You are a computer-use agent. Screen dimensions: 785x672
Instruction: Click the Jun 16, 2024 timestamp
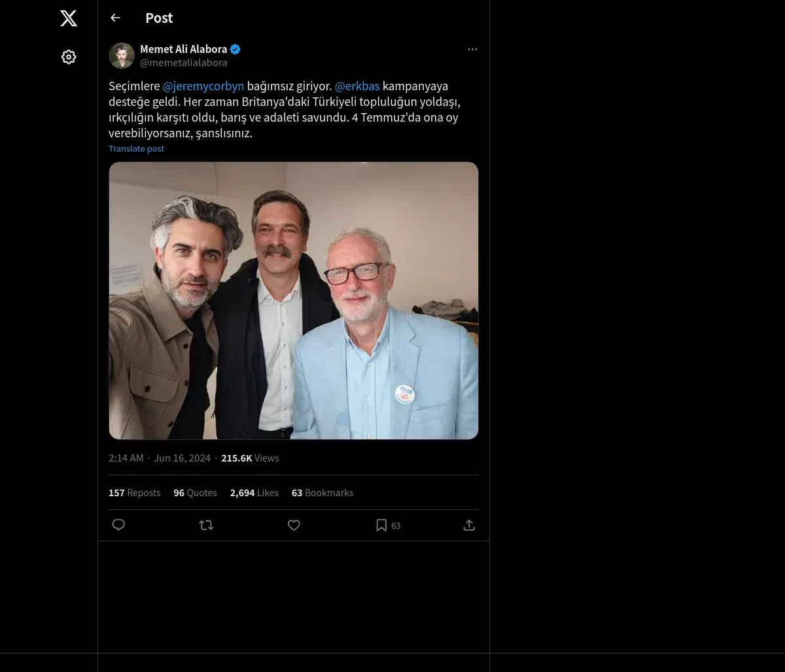click(182, 458)
